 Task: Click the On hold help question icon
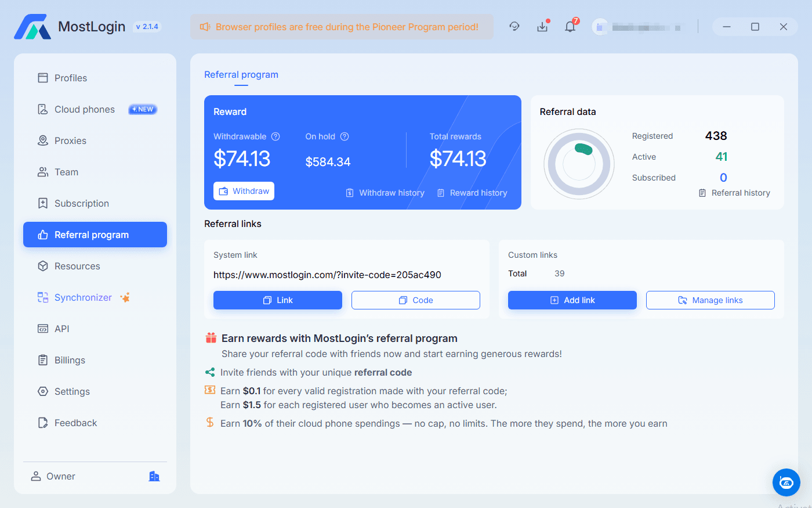point(345,136)
